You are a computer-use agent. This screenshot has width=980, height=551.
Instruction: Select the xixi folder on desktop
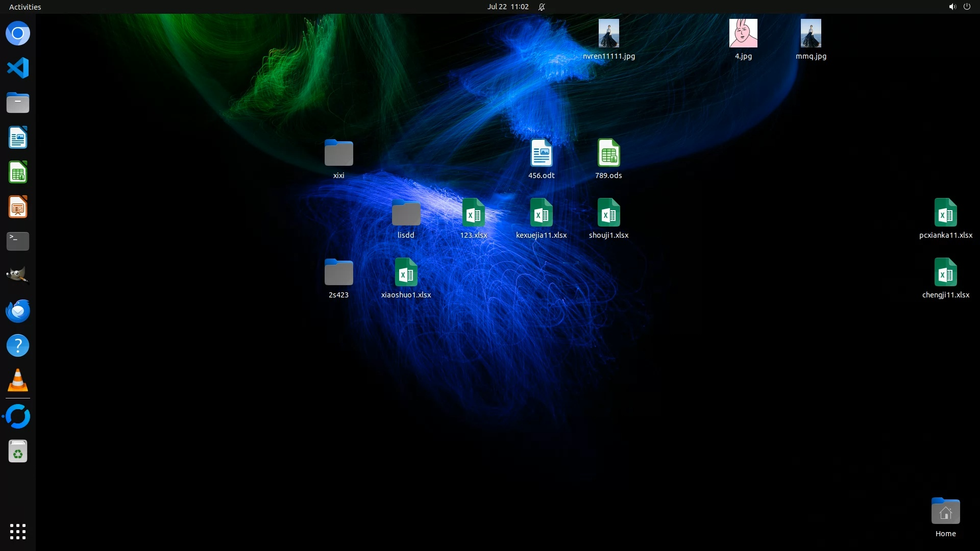tap(338, 153)
